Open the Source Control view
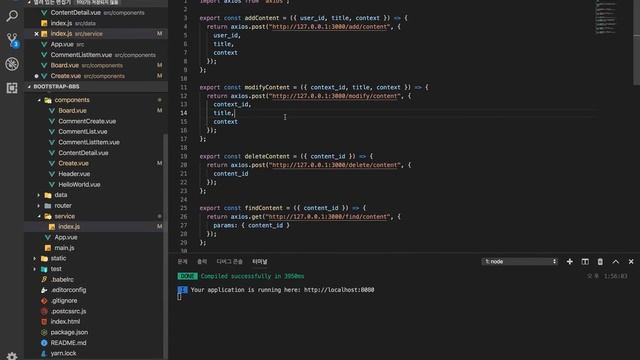Image resolution: width=640 pixels, height=360 pixels. coord(12,40)
